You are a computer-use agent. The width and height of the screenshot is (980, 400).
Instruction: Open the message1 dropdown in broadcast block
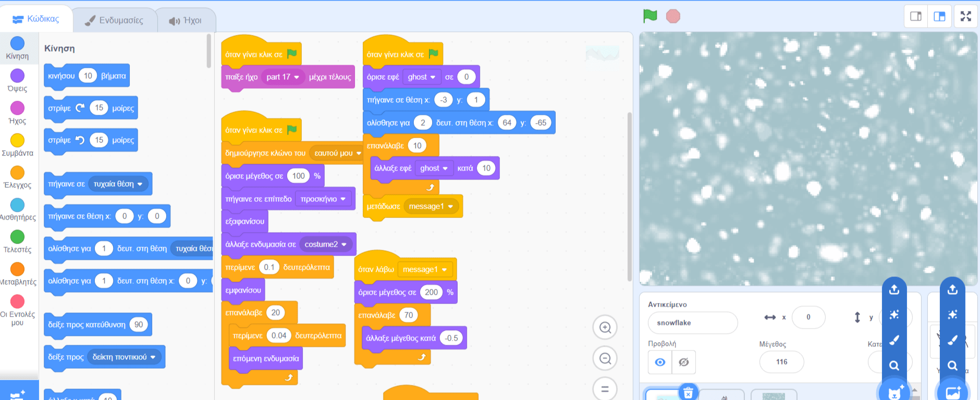[450, 207]
